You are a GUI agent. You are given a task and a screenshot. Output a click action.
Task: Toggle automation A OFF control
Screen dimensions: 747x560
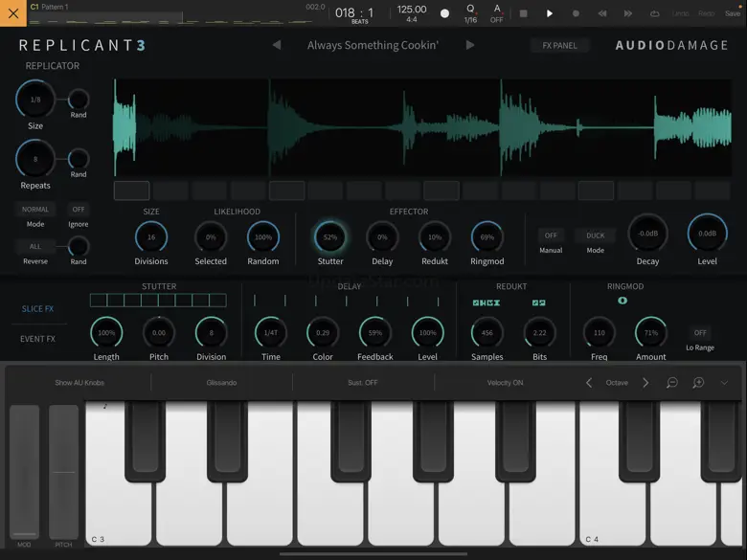click(497, 13)
